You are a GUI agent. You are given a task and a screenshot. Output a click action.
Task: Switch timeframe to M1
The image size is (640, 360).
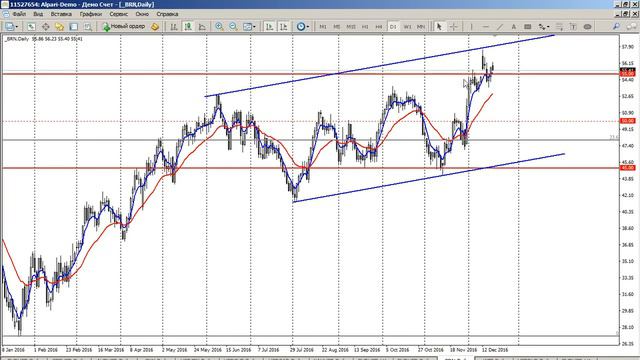coord(323,27)
